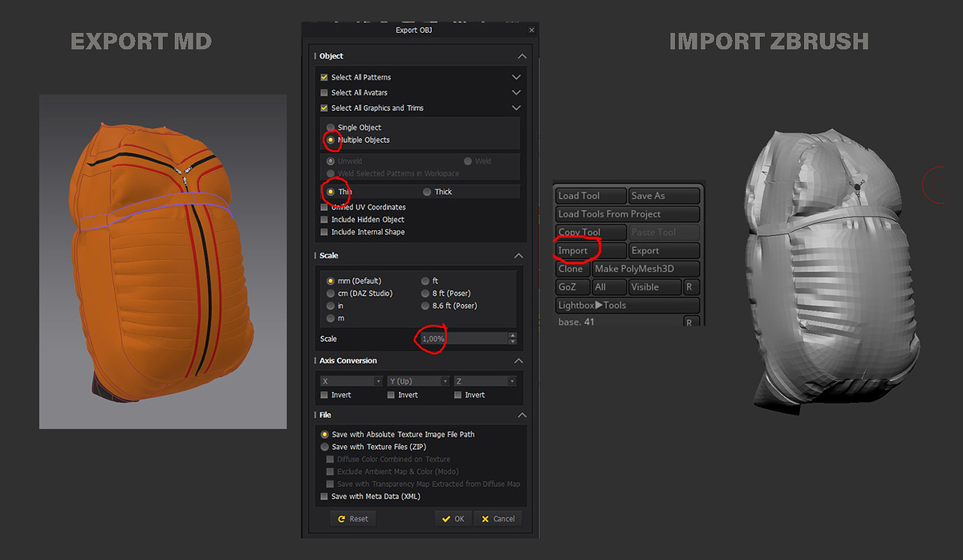Click the Scale percentage input field

tap(464, 339)
